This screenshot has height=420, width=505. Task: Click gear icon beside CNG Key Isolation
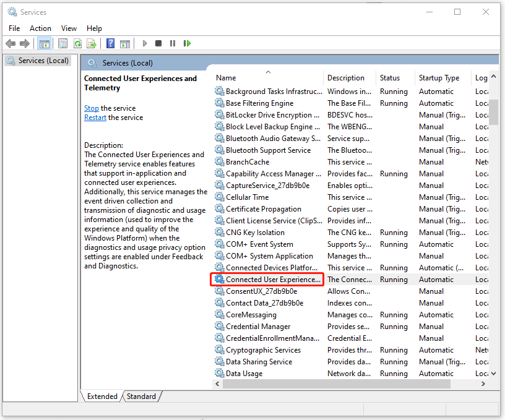pyautogui.click(x=220, y=232)
